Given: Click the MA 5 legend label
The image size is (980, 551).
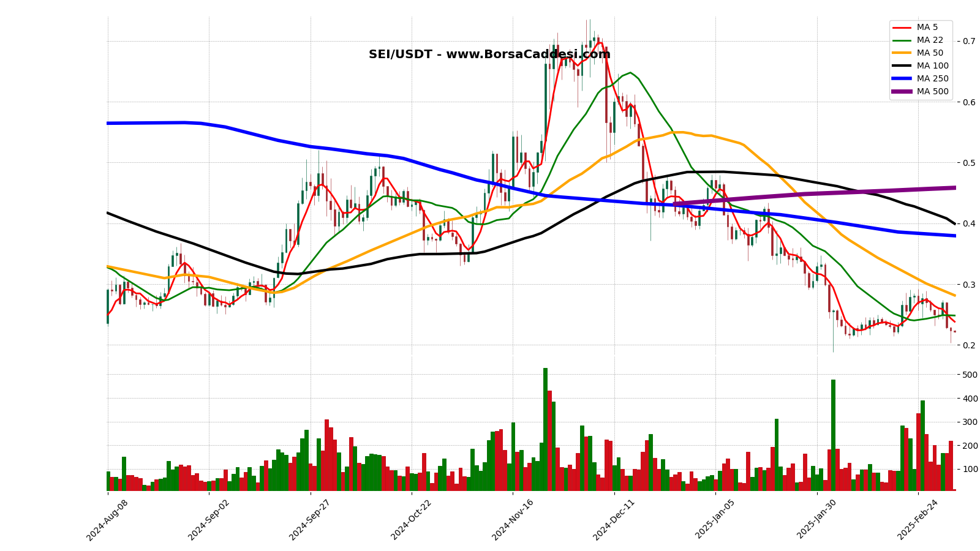Looking at the screenshot, I should click(x=927, y=28).
